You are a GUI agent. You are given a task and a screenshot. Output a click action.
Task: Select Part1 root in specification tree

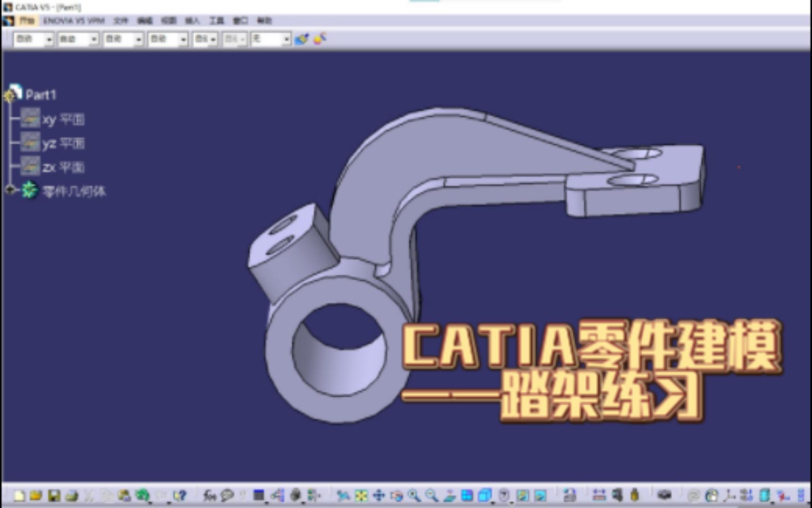41,95
